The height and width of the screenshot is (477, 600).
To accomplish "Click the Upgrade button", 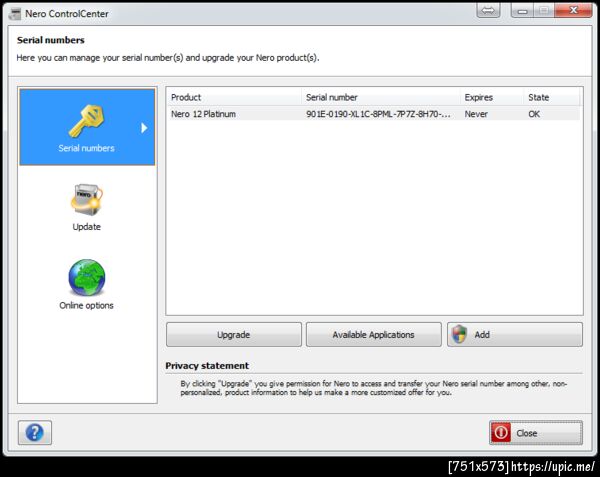I will (234, 335).
